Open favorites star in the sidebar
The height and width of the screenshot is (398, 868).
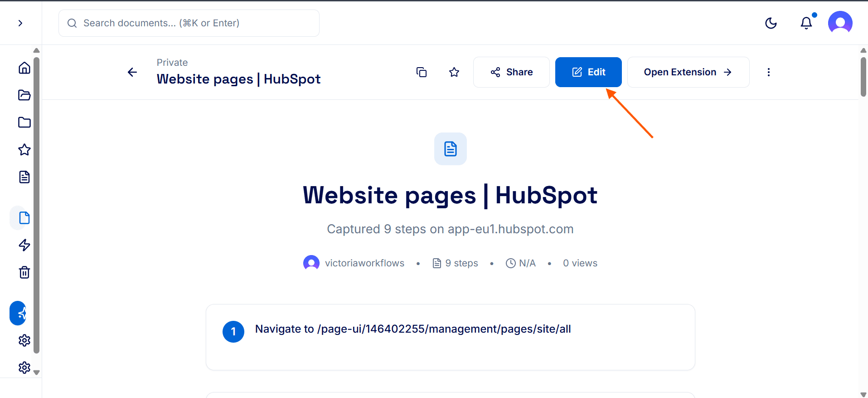24,150
